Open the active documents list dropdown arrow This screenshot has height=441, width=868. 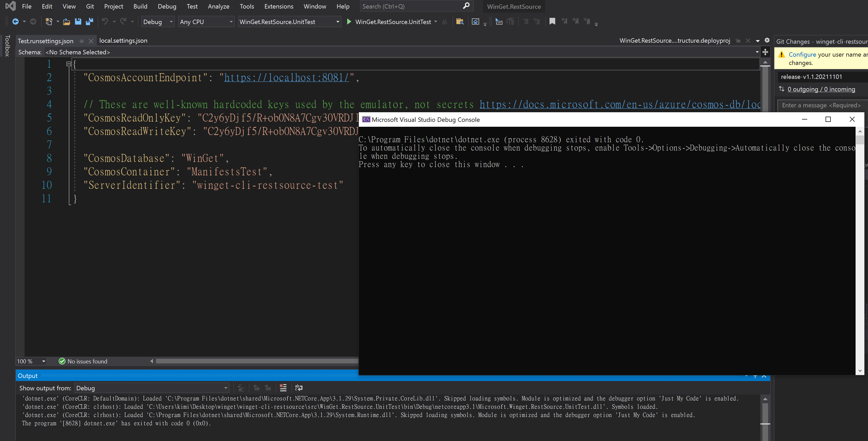click(758, 41)
